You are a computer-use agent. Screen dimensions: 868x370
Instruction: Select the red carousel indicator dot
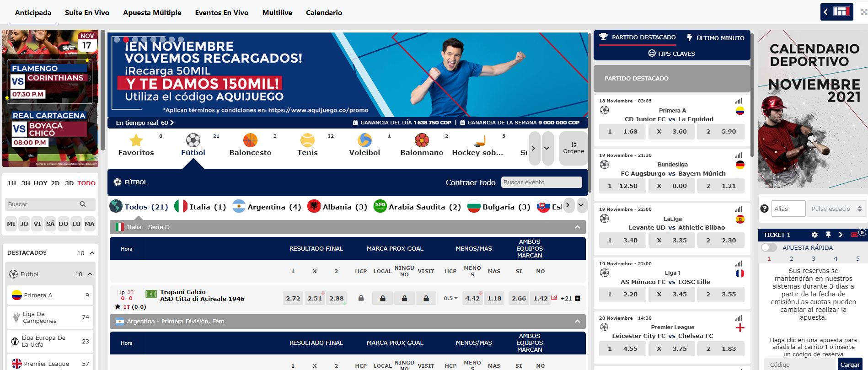click(126, 39)
